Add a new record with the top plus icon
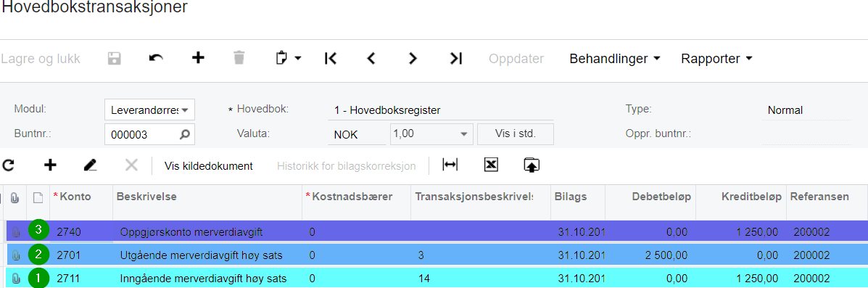Image resolution: width=868 pixels, height=288 pixels. pyautogui.click(x=198, y=58)
